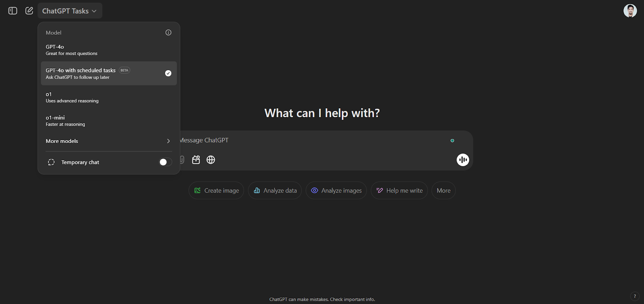644x304 pixels.
Task: Select the GPT-4o model
Action: point(109,50)
